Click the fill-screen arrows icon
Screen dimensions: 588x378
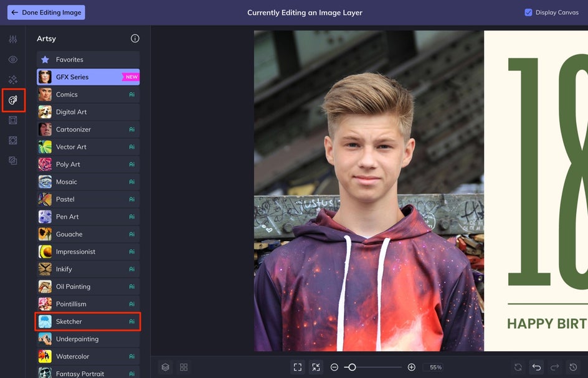(316, 367)
